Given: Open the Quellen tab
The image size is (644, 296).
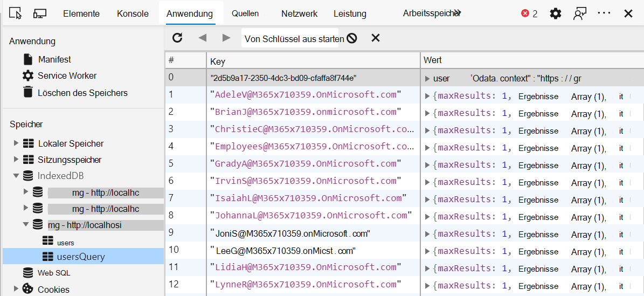Looking at the screenshot, I should [245, 13].
